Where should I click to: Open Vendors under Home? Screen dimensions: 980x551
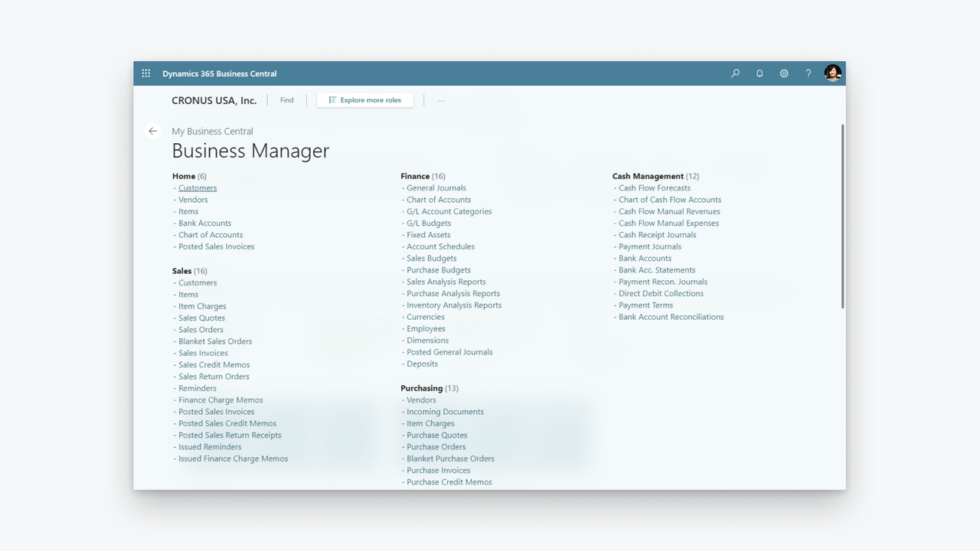[x=193, y=200]
